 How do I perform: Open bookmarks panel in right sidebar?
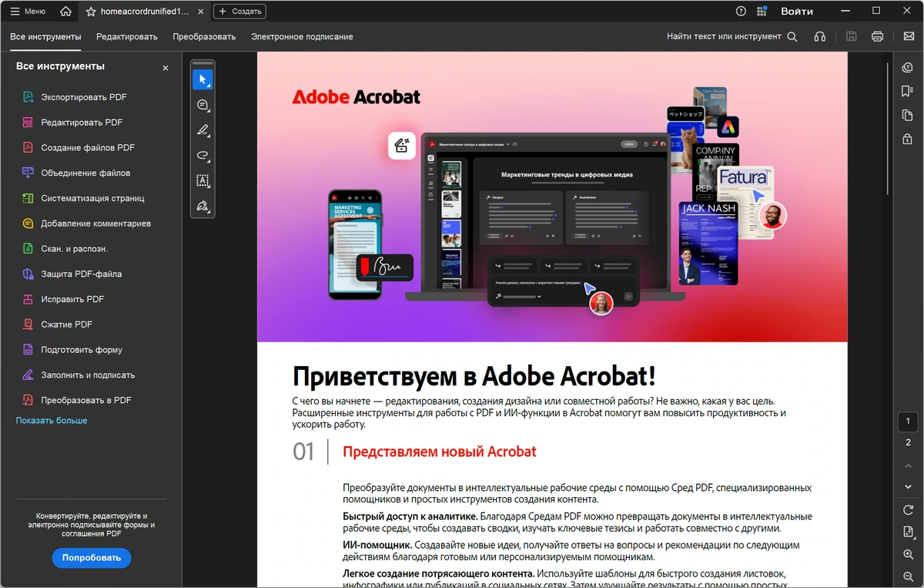point(908,92)
